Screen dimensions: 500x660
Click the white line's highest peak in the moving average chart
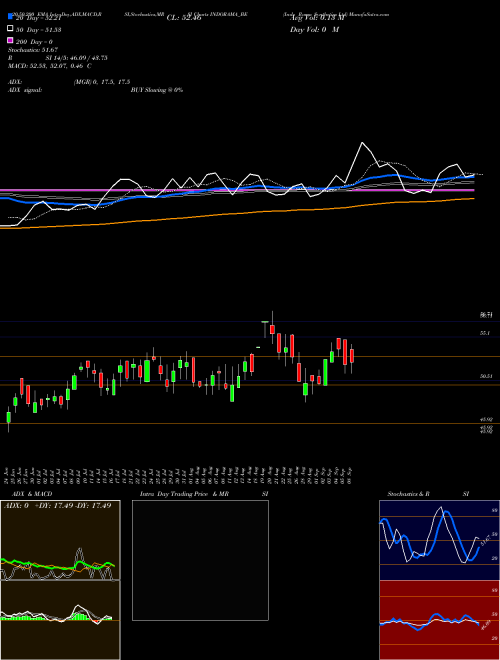[362, 143]
